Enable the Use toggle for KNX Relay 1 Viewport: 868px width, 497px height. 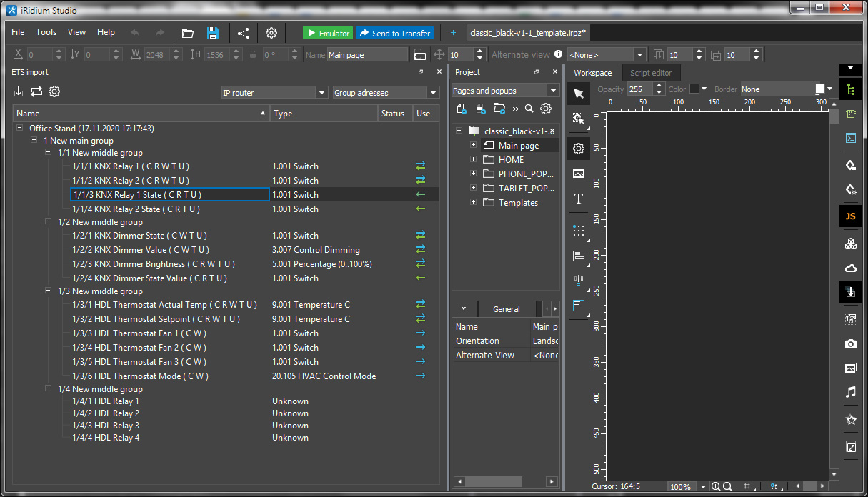[421, 166]
